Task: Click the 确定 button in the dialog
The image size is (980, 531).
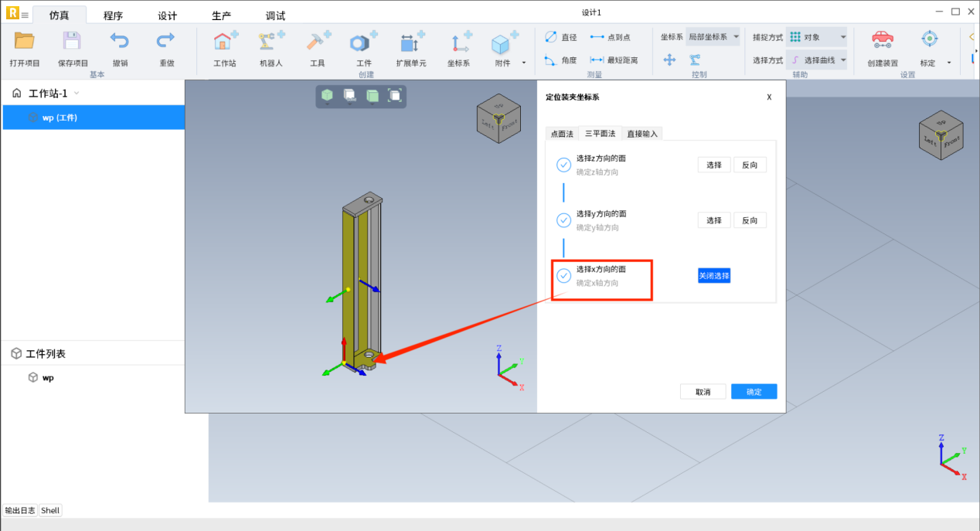Action: 754,392
